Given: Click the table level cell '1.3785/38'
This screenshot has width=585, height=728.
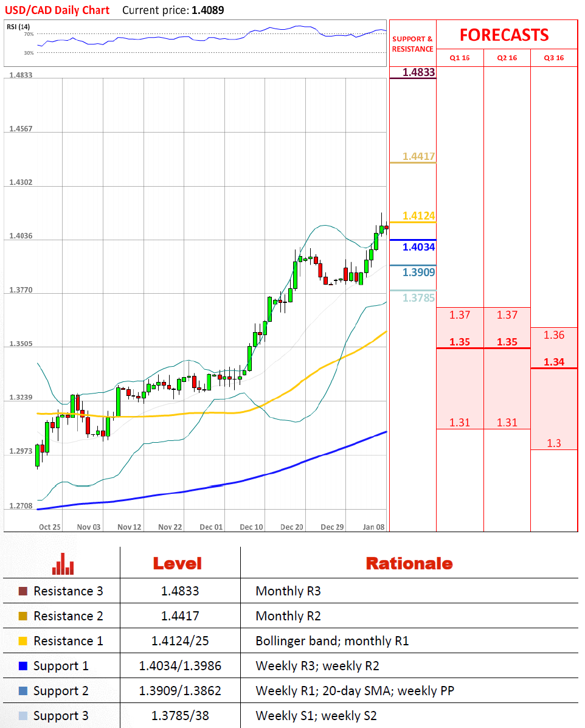Looking at the screenshot, I should pyautogui.click(x=180, y=716).
